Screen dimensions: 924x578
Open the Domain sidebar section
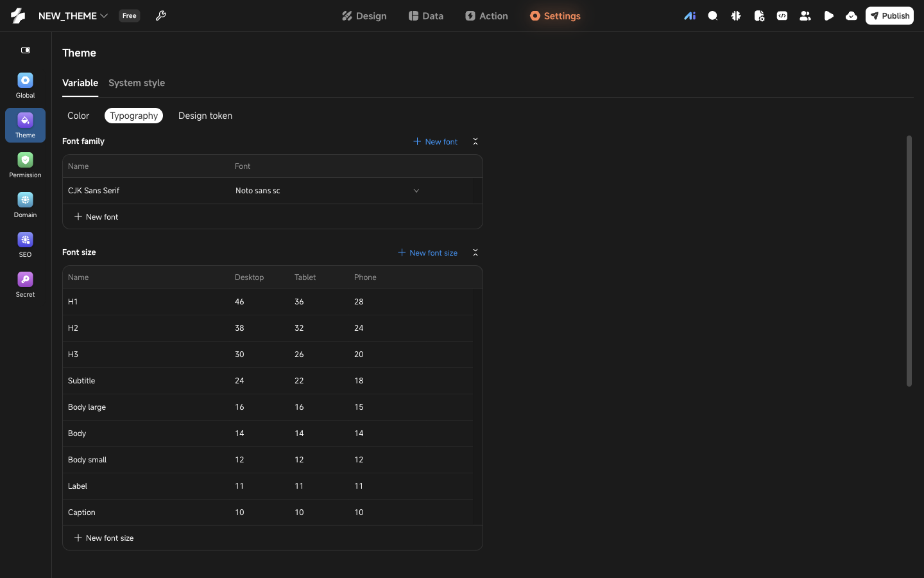[x=25, y=205]
